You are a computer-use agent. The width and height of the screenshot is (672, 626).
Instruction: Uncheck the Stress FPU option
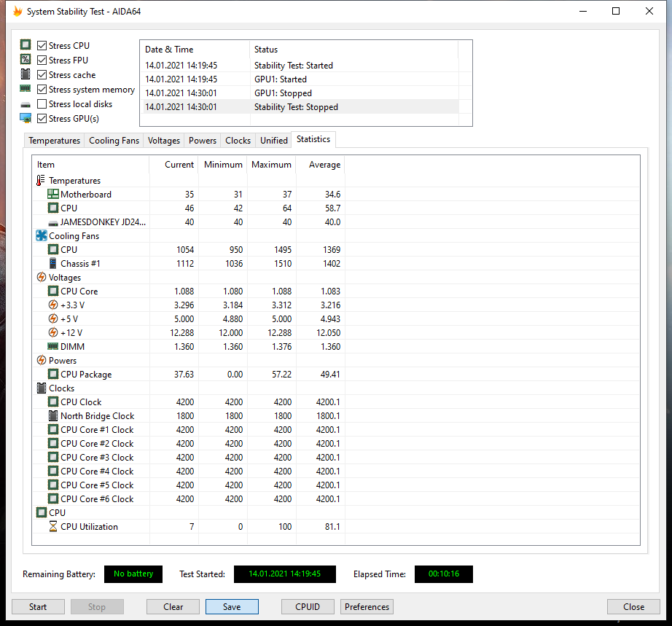pos(42,60)
